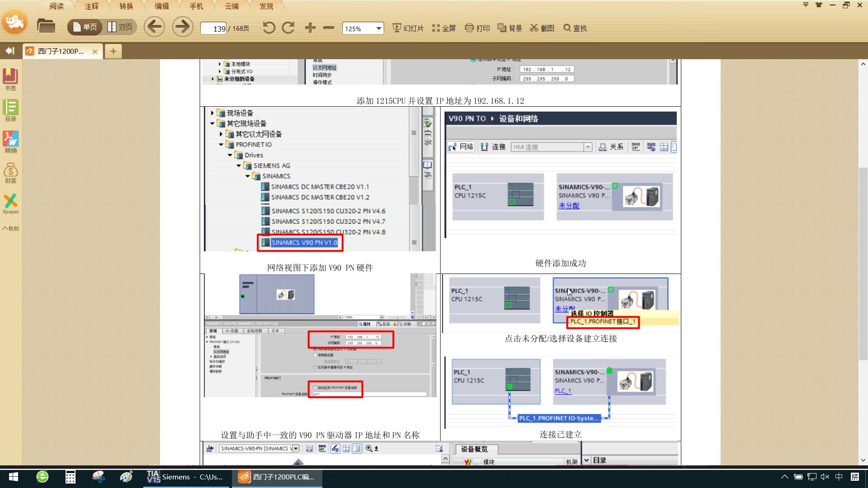The height and width of the screenshot is (488, 868).
Task: Click the page number field
Action: coord(214,28)
